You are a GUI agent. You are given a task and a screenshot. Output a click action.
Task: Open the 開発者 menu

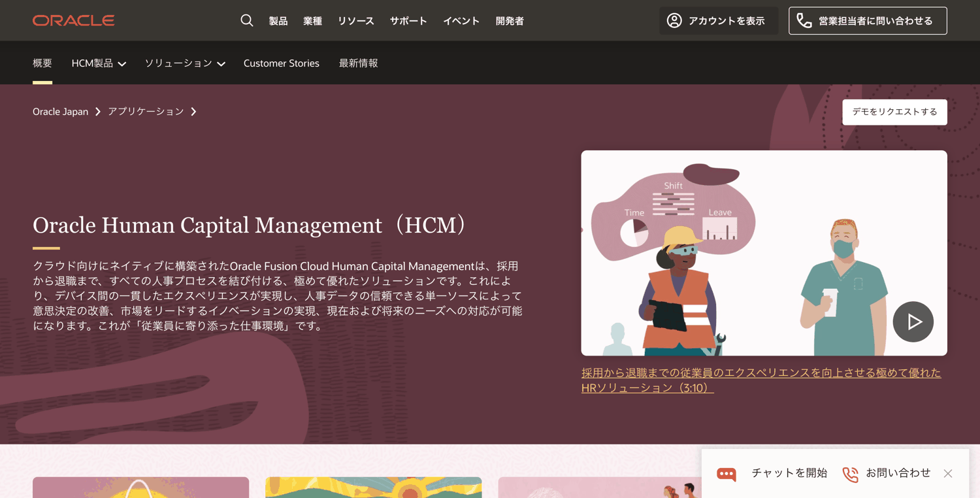510,21
